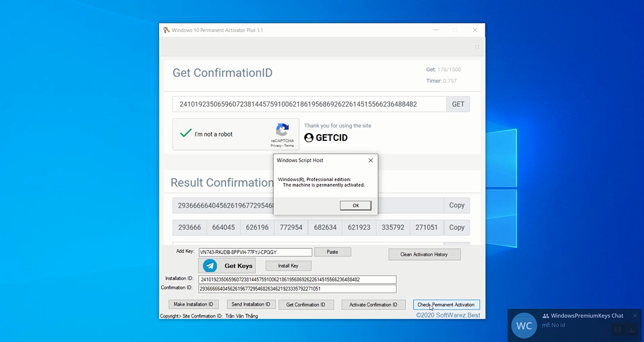Image resolution: width=644 pixels, height=342 pixels.
Task: Click the Telegram icon on Get Keys
Action: click(210, 266)
